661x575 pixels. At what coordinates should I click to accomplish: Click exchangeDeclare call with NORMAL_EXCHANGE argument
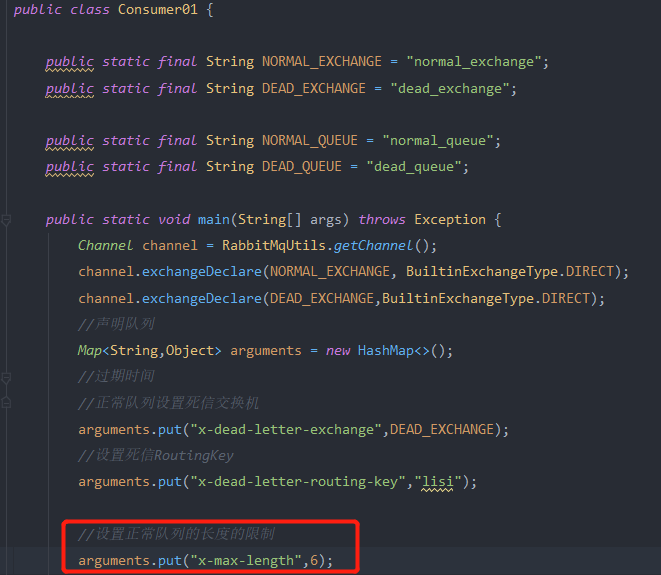(x=202, y=271)
